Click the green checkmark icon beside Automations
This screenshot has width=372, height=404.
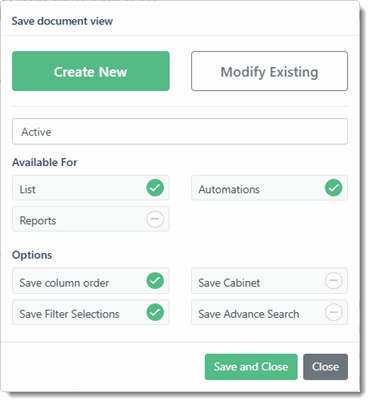coord(333,188)
